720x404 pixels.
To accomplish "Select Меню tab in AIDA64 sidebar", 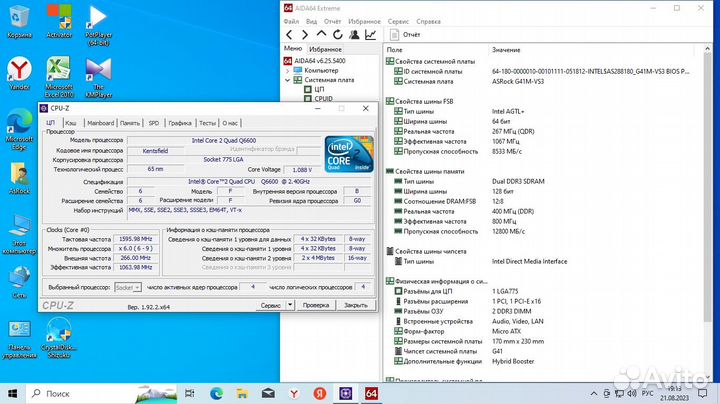I will (x=293, y=49).
